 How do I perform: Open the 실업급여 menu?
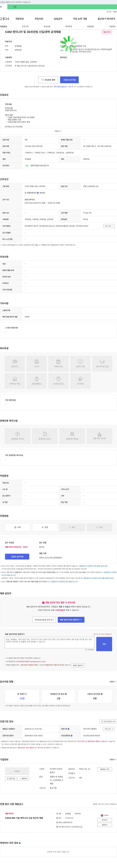coord(58,19)
